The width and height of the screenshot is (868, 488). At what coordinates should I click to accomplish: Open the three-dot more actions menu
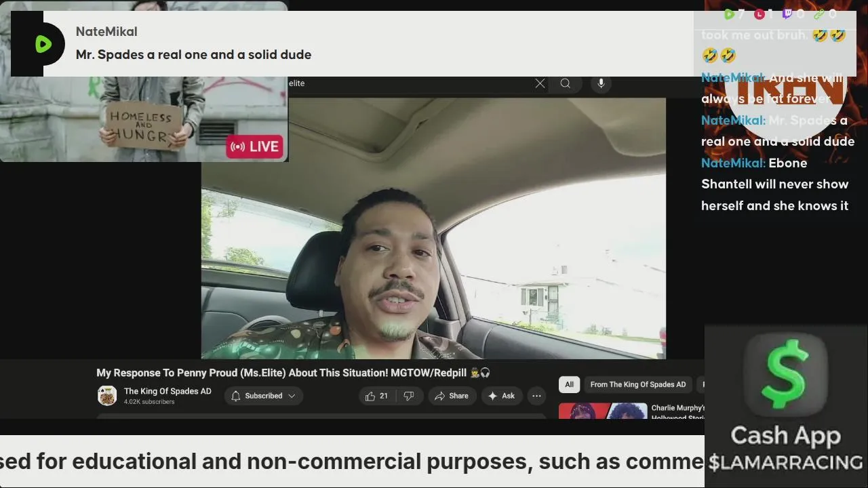pos(536,396)
